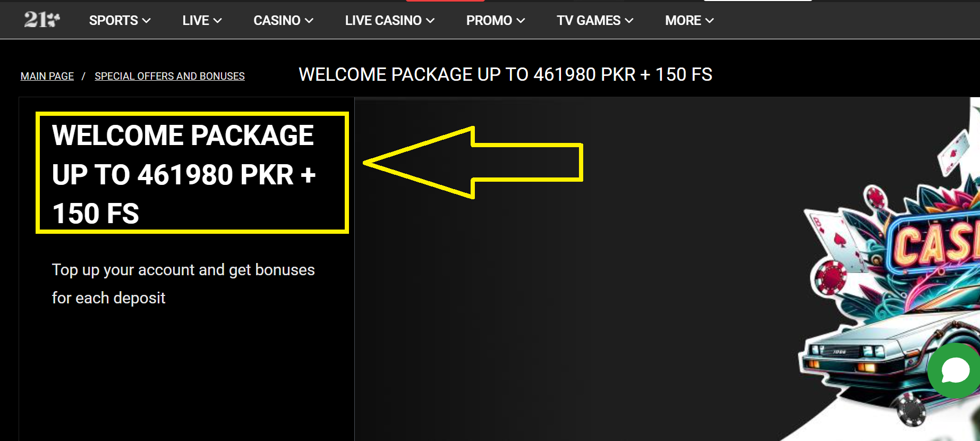Expand the Live Casino chevron arrow

[x=430, y=21]
